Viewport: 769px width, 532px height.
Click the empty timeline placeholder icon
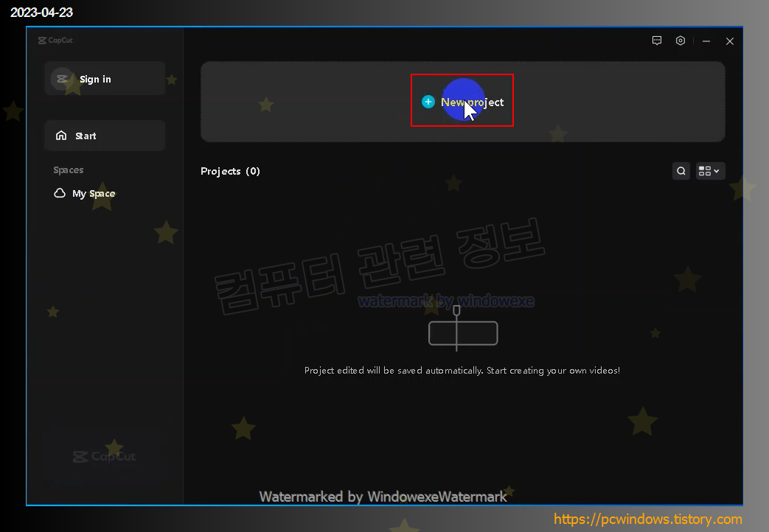click(463, 329)
